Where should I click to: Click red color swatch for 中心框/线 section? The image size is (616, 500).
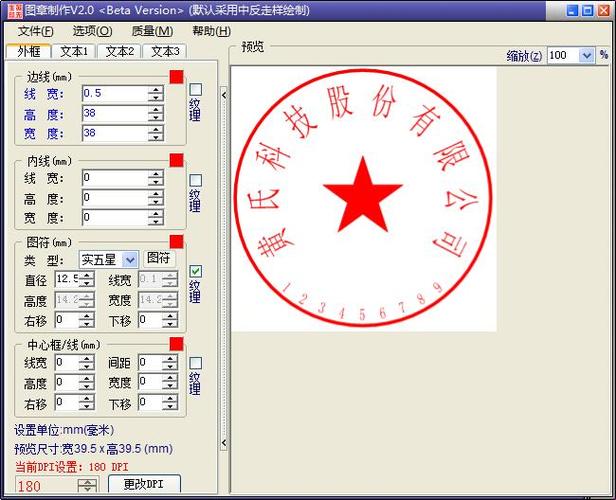click(x=176, y=344)
